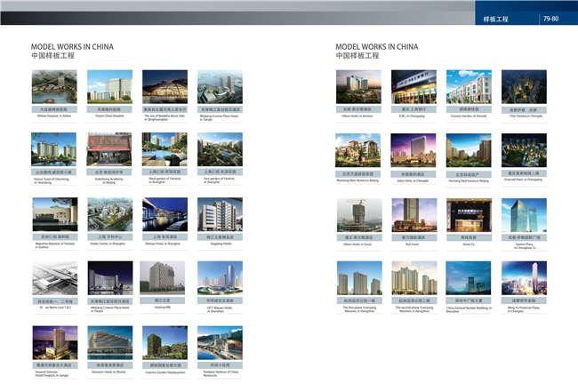Open the Xi'an Metro Line sketch image

click(x=54, y=278)
